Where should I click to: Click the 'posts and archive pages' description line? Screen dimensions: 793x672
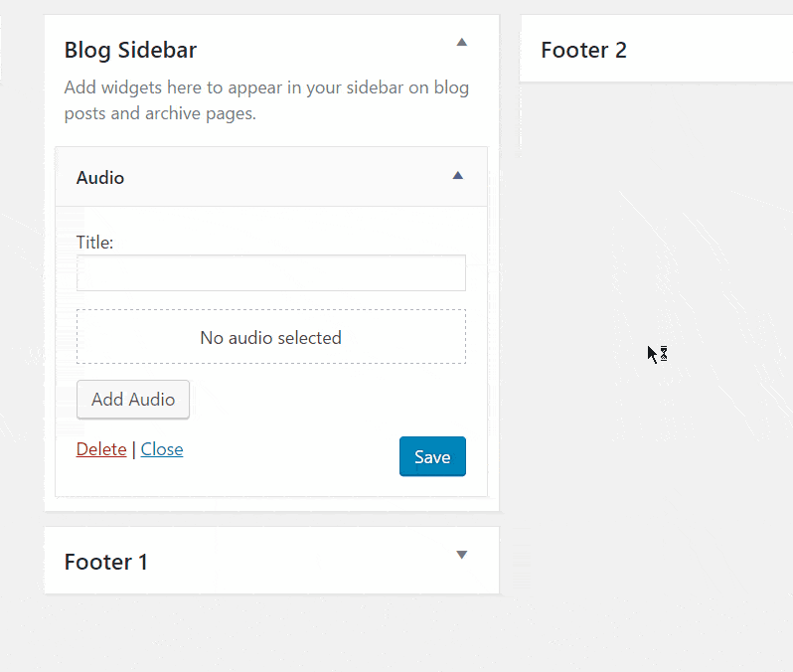tap(160, 113)
